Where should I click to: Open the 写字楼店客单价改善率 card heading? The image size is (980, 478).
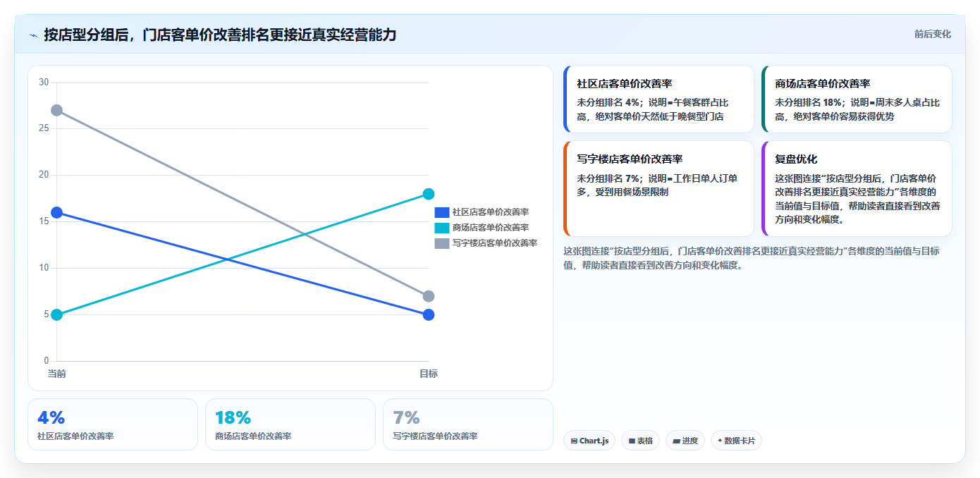630,159
